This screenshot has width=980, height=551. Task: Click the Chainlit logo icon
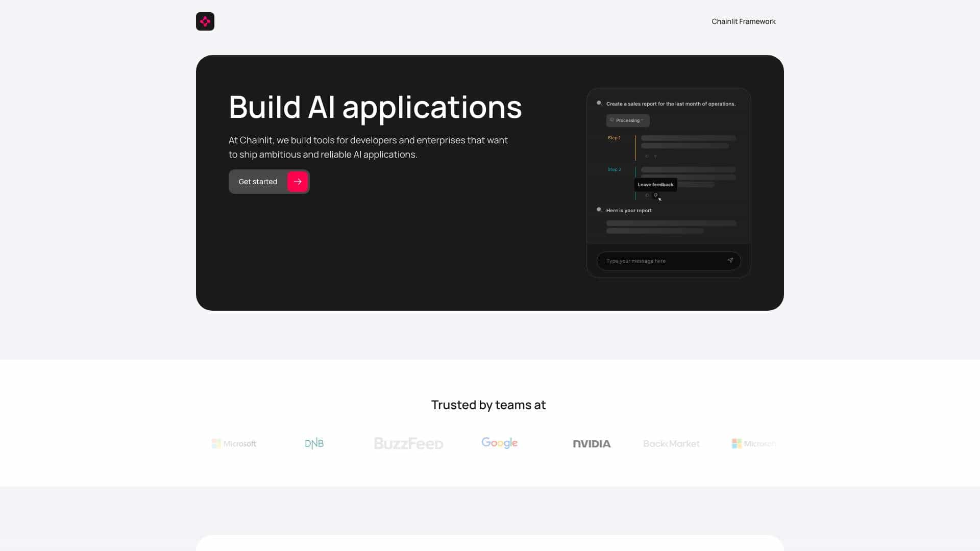205,21
